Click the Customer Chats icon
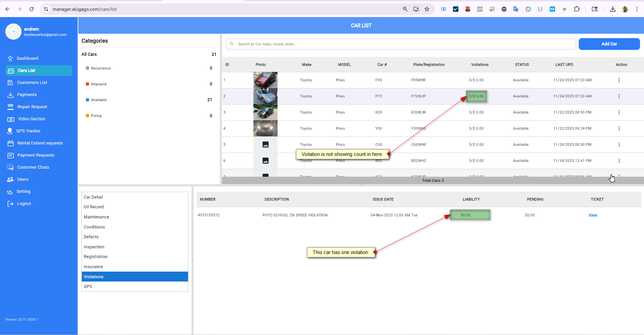The image size is (644, 335). click(x=10, y=167)
